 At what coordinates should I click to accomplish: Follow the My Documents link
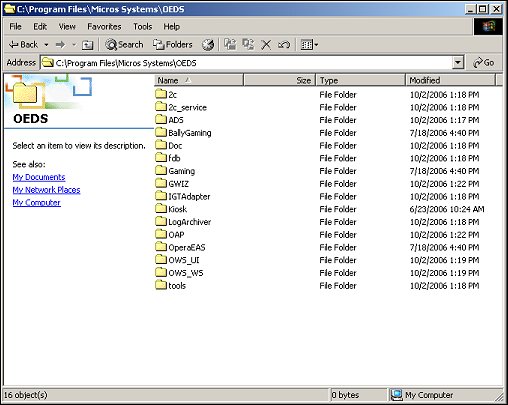pyautogui.click(x=39, y=177)
